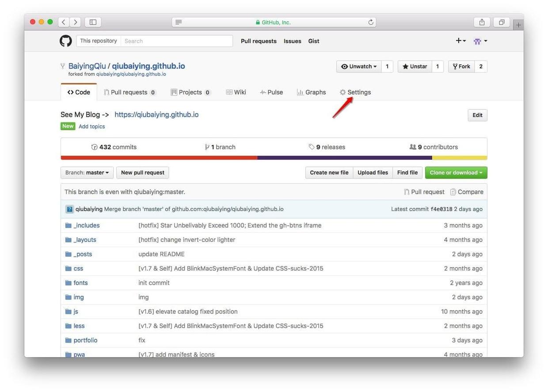The width and height of the screenshot is (548, 392).
Task: Open the Clone or download dropdown
Action: [x=456, y=173]
